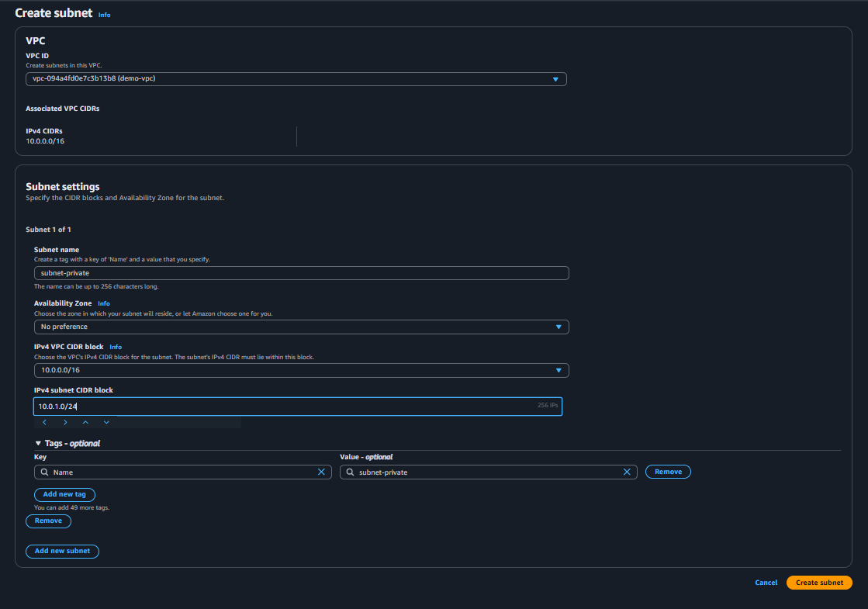Open the Info link next to IPv4 VPC CIDR block

tap(115, 347)
